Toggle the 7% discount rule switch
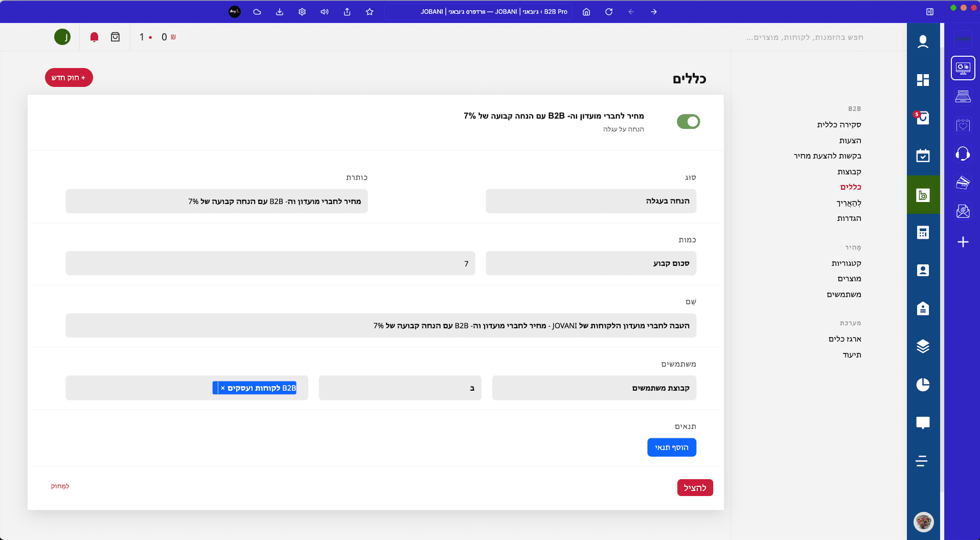980x540 pixels. point(688,122)
